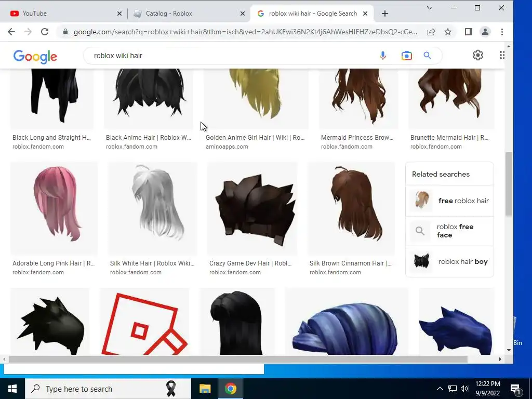Click the scroll-up arrow of the page
The width and height of the screenshot is (532, 399).
(x=509, y=46)
